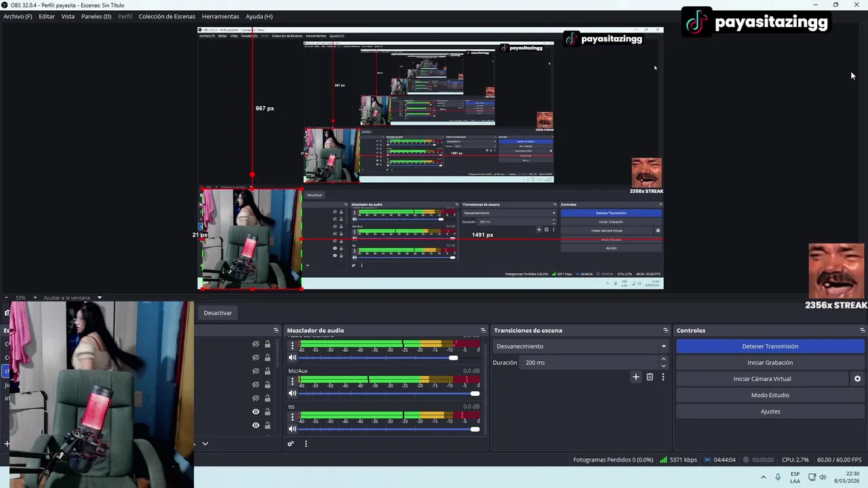
Task: Click the CPU: 2.7% status text
Action: (795, 460)
